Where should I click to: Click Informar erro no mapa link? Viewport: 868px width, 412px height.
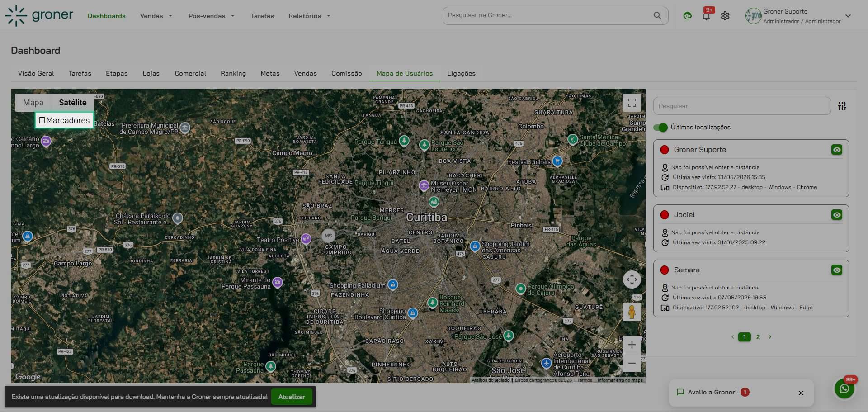click(x=620, y=380)
